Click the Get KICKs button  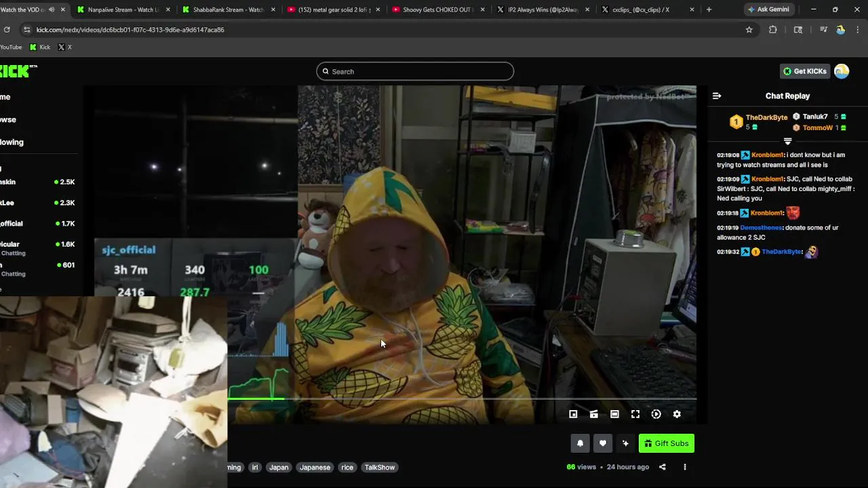click(805, 71)
